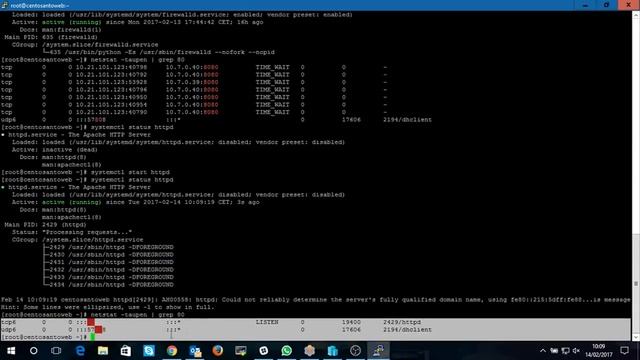Click the '2429/httpd' process entry
The height and width of the screenshot is (360, 640).
coord(402,322)
